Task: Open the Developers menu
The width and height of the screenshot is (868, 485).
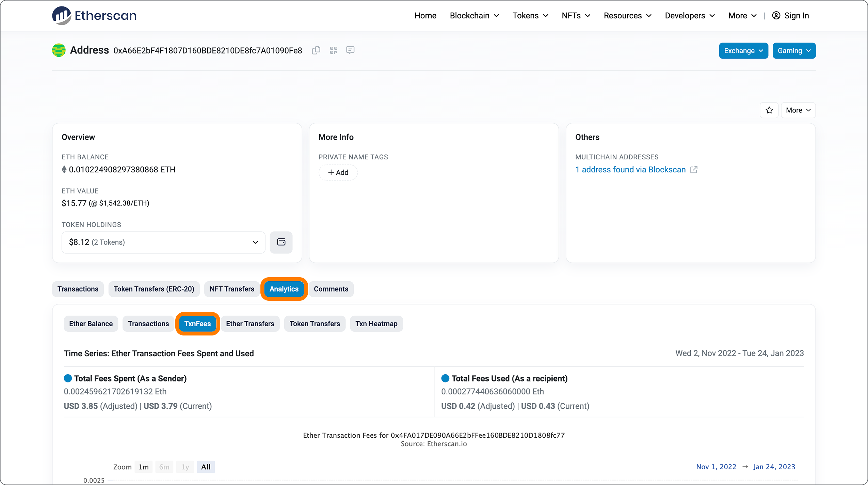Action: tap(690, 16)
